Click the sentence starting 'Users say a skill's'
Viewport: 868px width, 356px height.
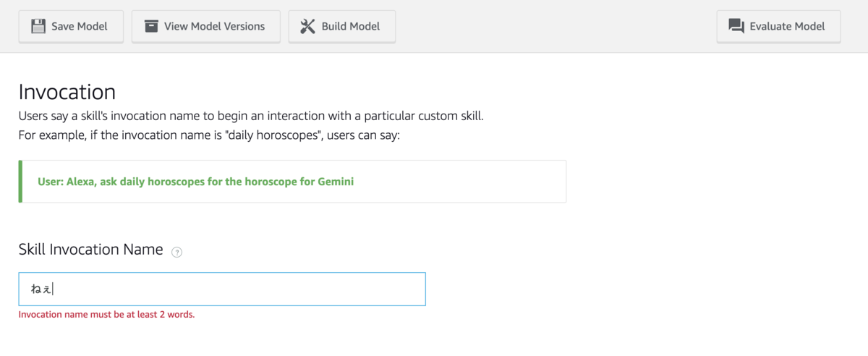tap(250, 116)
